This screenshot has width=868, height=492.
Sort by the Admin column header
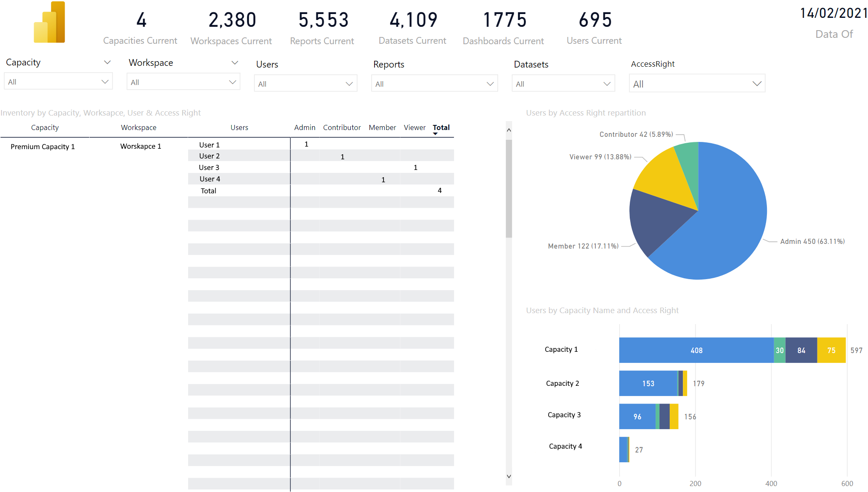[x=305, y=127]
